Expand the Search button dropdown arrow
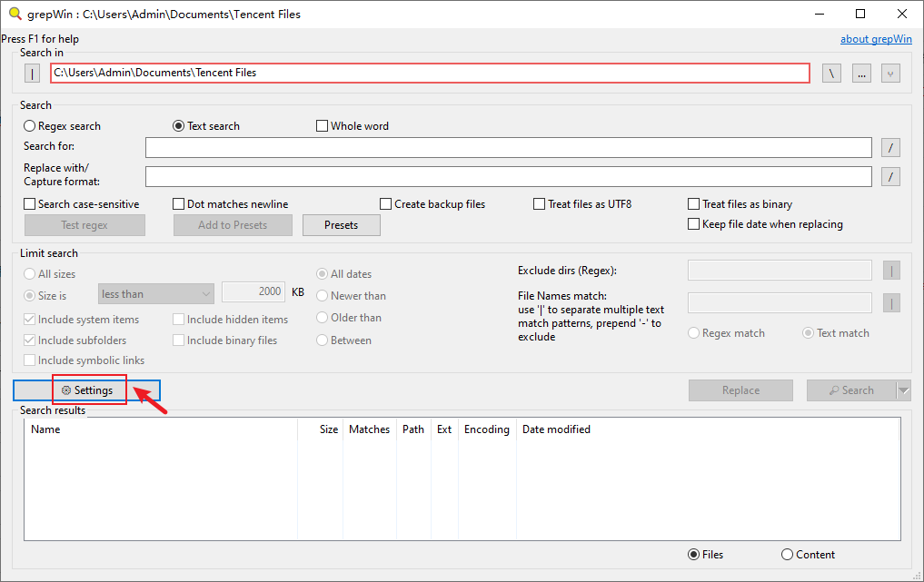The width and height of the screenshot is (924, 582). click(x=903, y=390)
